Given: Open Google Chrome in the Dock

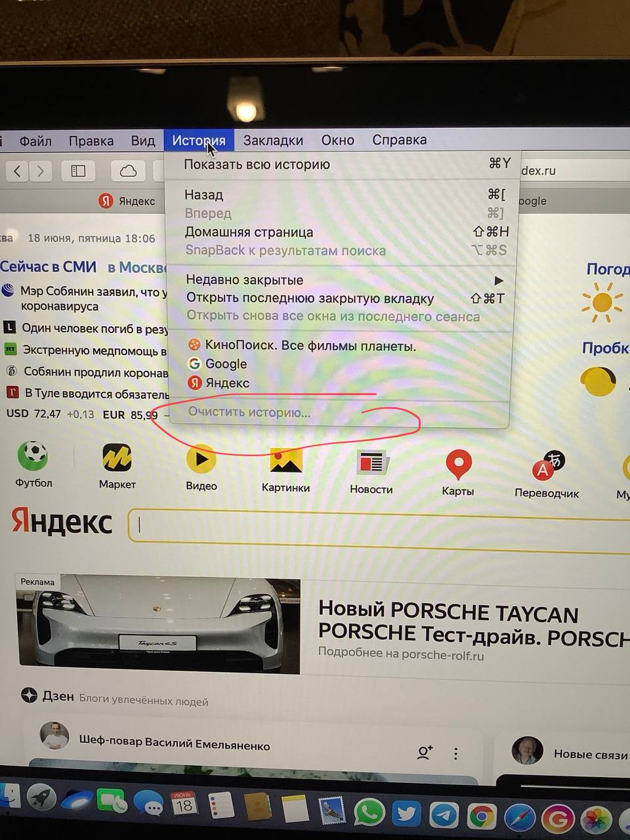Looking at the screenshot, I should click(482, 816).
